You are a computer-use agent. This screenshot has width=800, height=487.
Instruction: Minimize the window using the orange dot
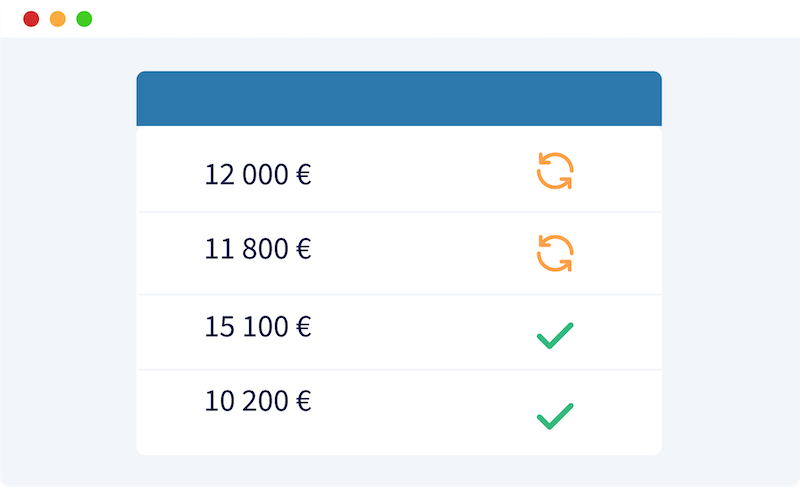[58, 19]
